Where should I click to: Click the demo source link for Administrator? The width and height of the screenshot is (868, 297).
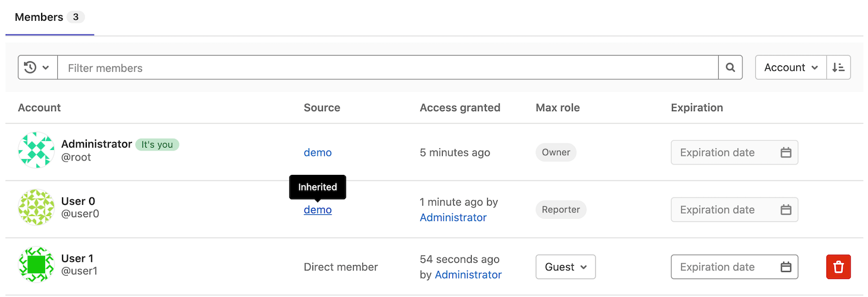coord(318,153)
